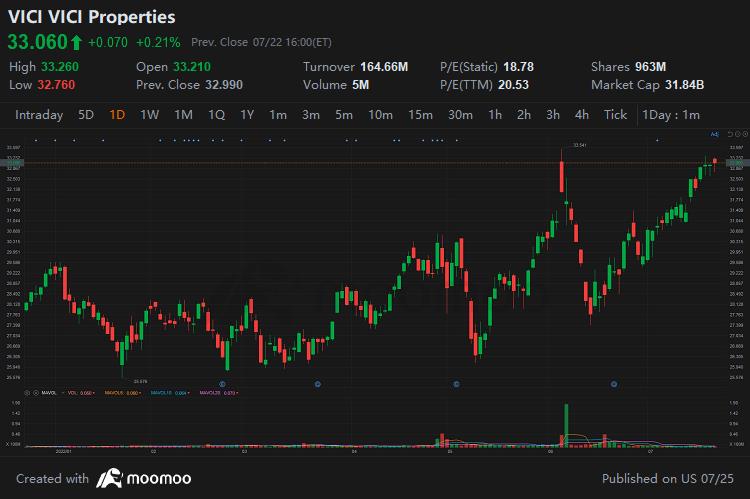The height and width of the screenshot is (499, 750).
Task: Select the 5D timeframe
Action: pos(86,115)
